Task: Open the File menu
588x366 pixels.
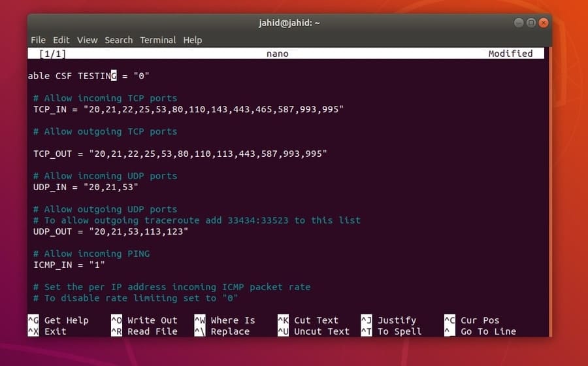Action: click(38, 40)
